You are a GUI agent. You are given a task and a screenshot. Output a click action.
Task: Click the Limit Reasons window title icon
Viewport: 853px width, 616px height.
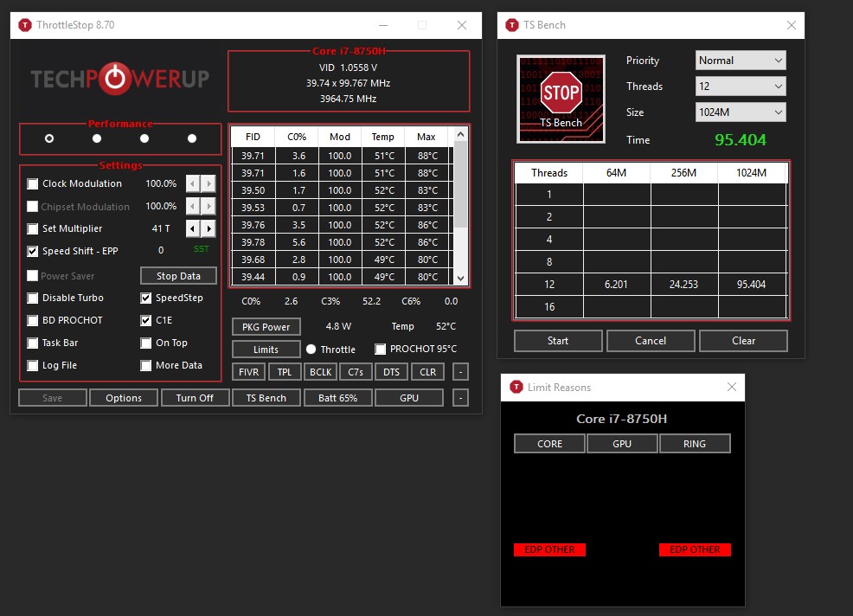pos(516,387)
